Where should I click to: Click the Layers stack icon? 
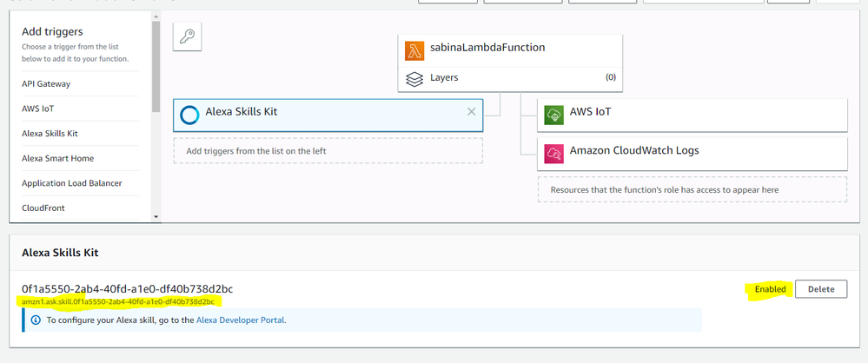coord(414,79)
